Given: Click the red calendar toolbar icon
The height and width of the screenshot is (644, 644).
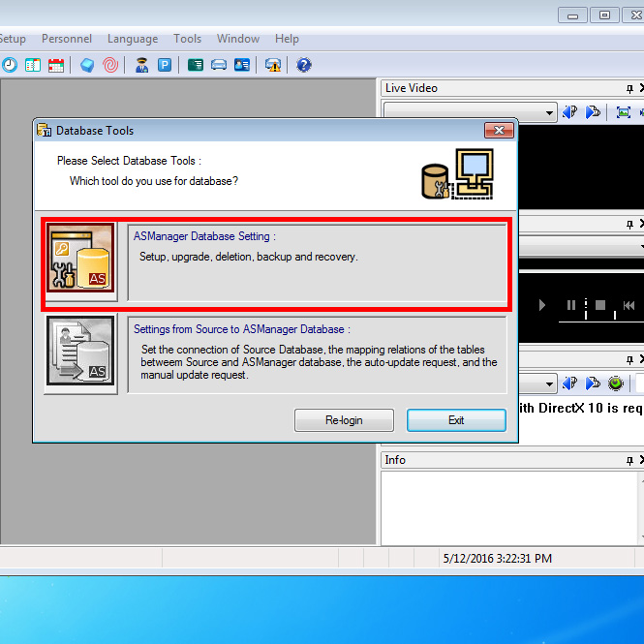Looking at the screenshot, I should (56, 65).
